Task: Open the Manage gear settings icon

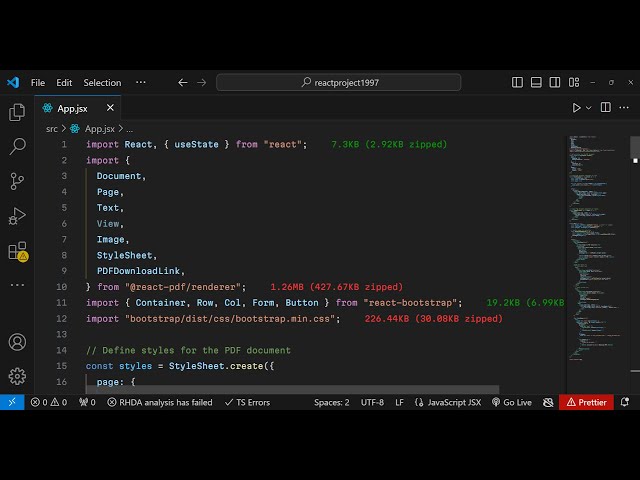Action: [x=17, y=376]
